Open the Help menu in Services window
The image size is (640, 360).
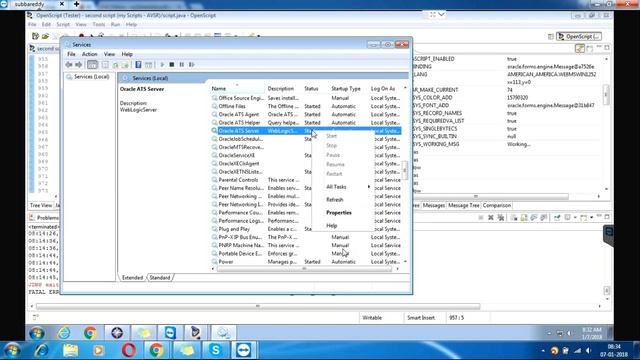[127, 54]
